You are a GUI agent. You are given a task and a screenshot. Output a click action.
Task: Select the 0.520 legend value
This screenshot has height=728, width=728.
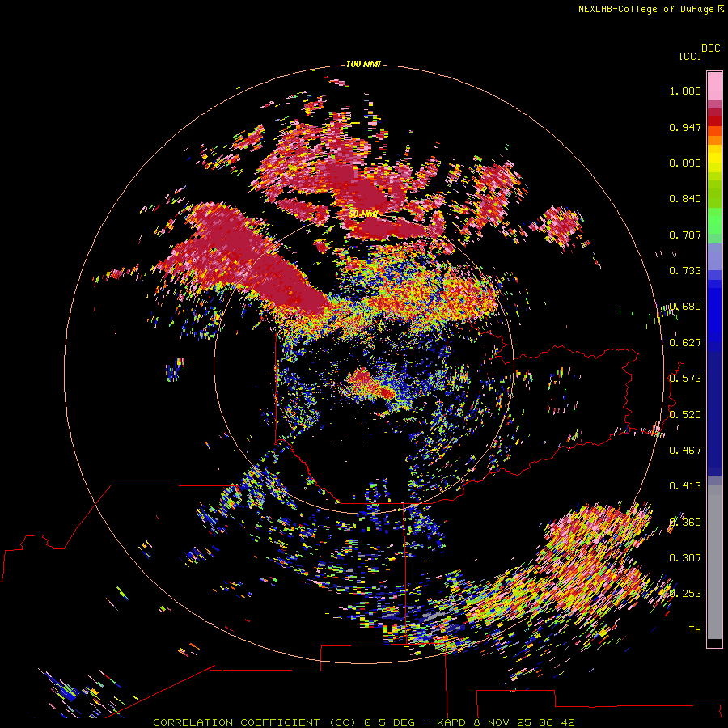[x=685, y=415]
